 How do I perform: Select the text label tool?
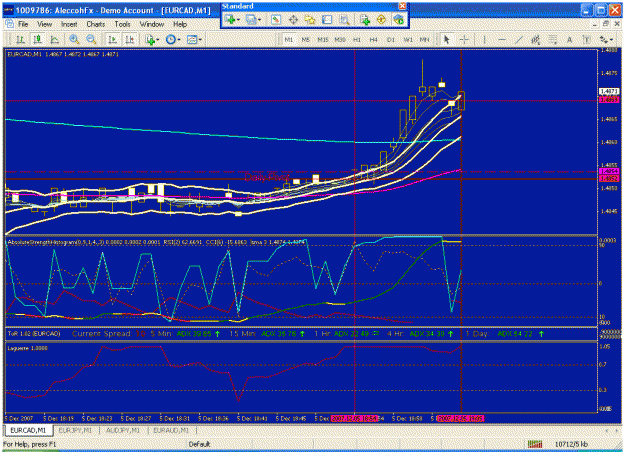click(587, 39)
